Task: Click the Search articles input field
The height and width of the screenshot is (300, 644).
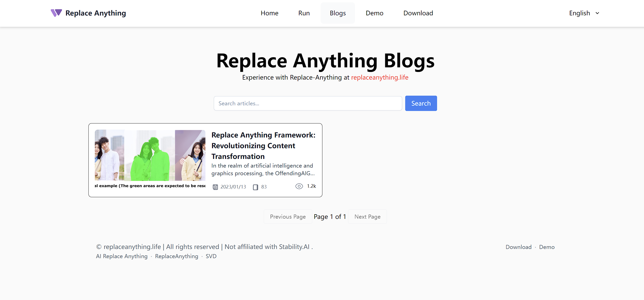Action: (307, 103)
